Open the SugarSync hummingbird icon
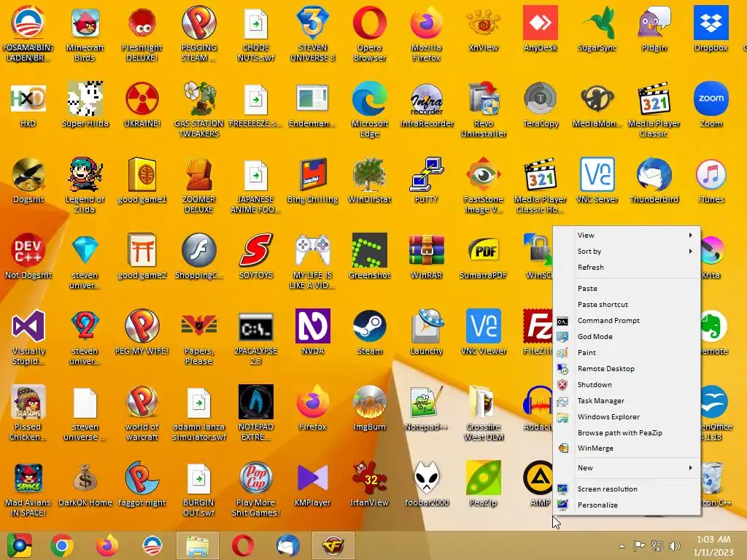The height and width of the screenshot is (560, 747). click(x=597, y=28)
